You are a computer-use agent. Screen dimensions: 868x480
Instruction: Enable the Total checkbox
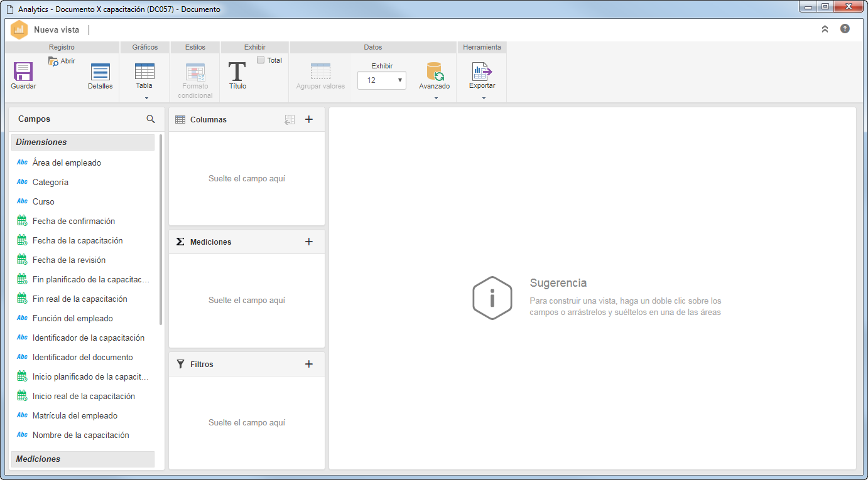coord(261,60)
